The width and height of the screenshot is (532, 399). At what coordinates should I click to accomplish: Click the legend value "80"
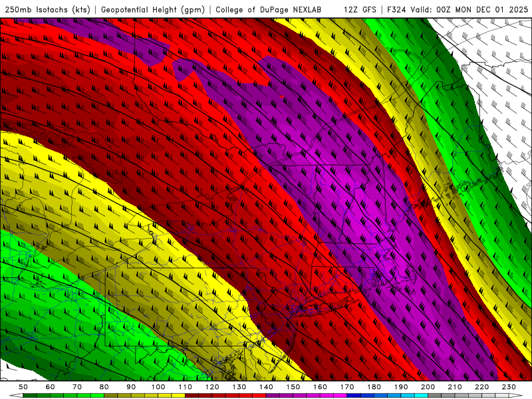pyautogui.click(x=104, y=387)
